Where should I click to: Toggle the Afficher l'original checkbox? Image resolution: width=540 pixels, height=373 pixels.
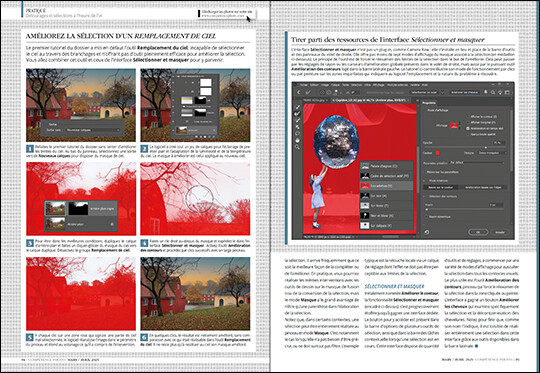tap(468, 123)
